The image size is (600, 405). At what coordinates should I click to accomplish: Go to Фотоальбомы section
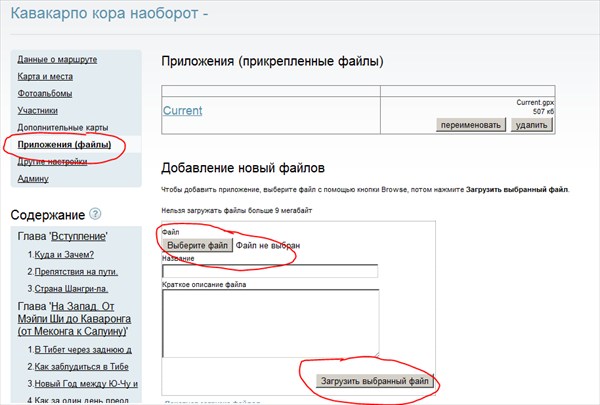pyautogui.click(x=45, y=93)
